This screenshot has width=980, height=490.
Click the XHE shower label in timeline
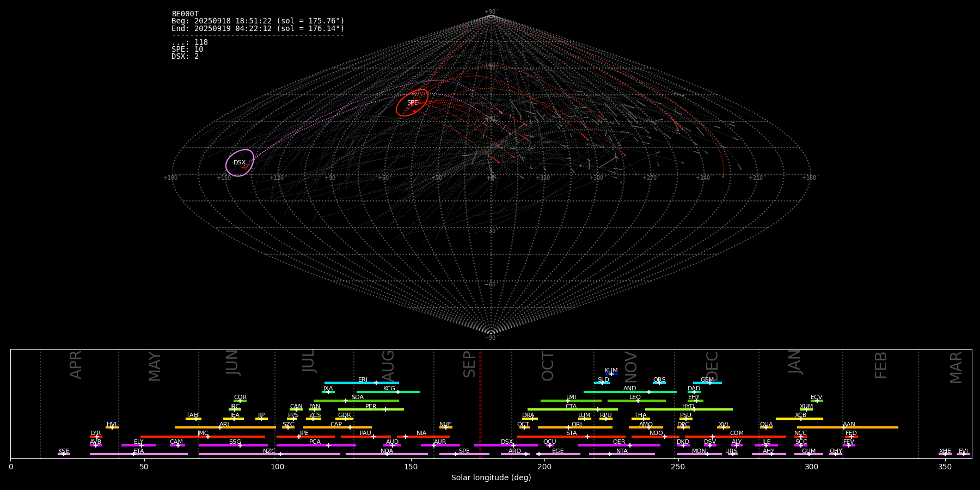[945, 451]
